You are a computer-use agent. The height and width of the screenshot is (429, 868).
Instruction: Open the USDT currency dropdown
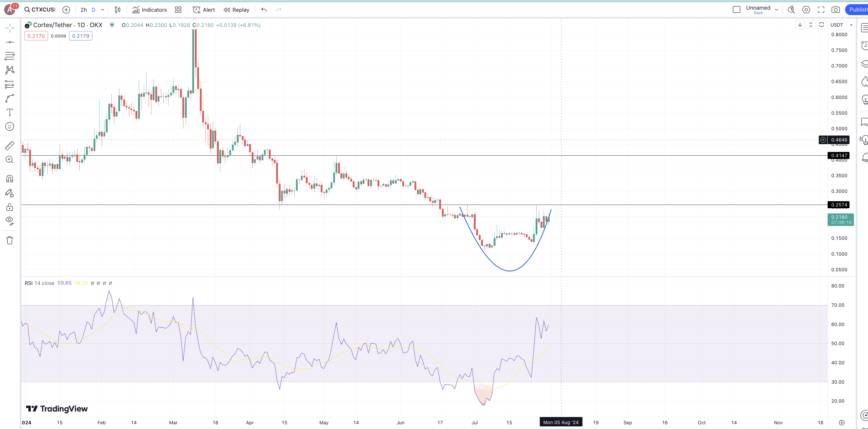point(841,25)
